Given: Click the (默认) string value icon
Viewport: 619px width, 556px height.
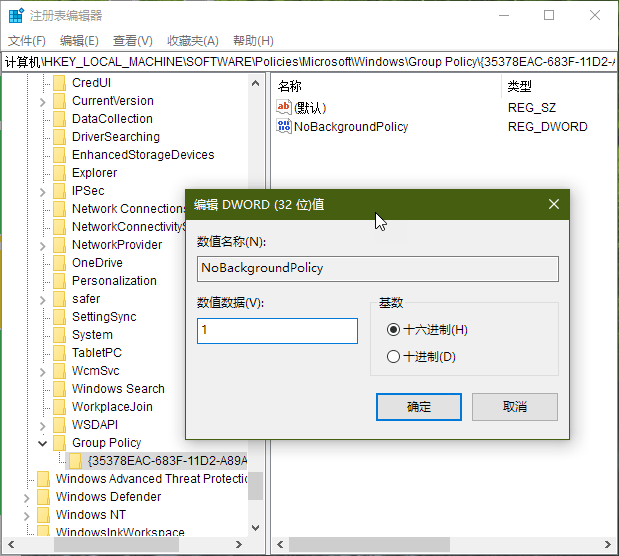Looking at the screenshot, I should click(284, 107).
